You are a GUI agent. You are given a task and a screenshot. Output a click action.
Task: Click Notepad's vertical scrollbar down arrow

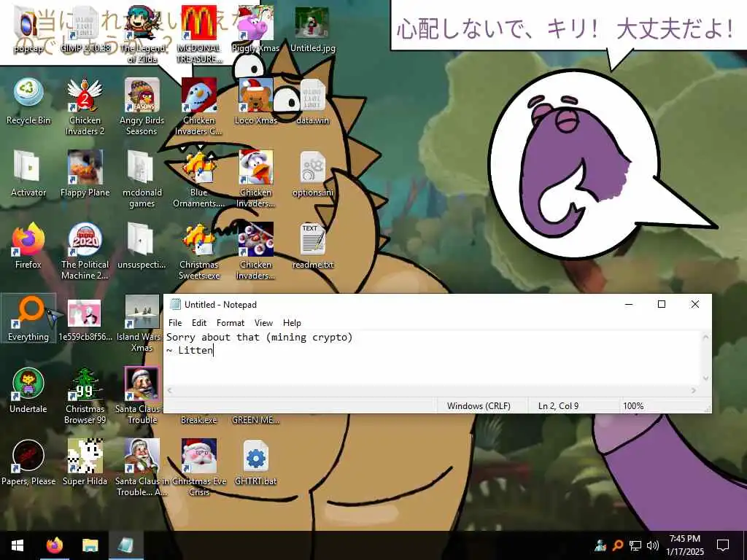[705, 379]
